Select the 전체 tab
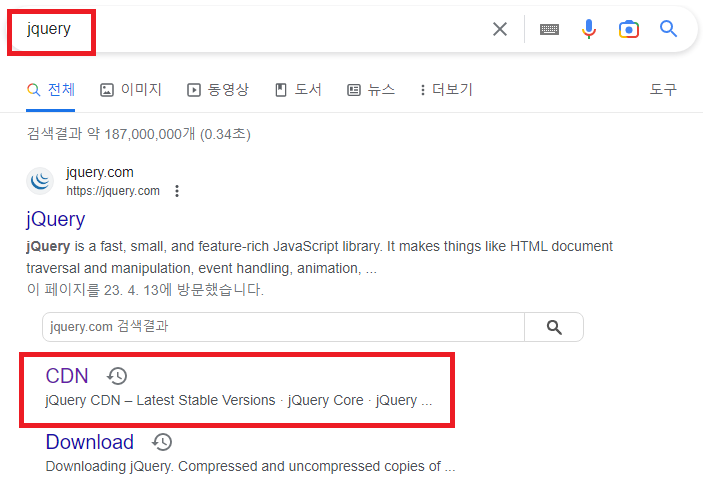 pyautogui.click(x=50, y=90)
